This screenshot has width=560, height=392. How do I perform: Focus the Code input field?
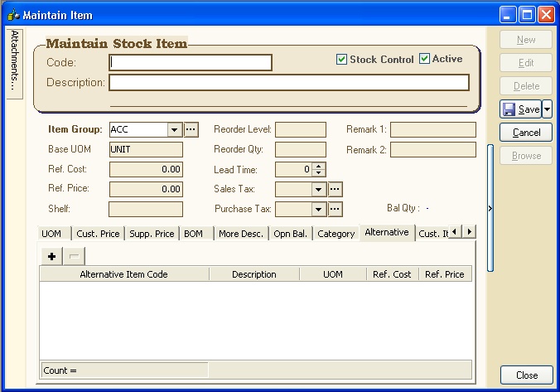pos(191,62)
